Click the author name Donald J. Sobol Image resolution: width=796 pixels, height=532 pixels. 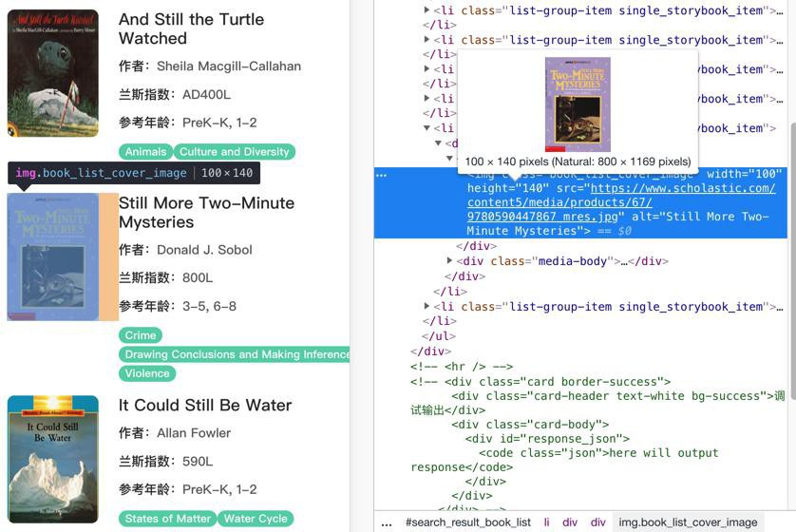(x=204, y=250)
